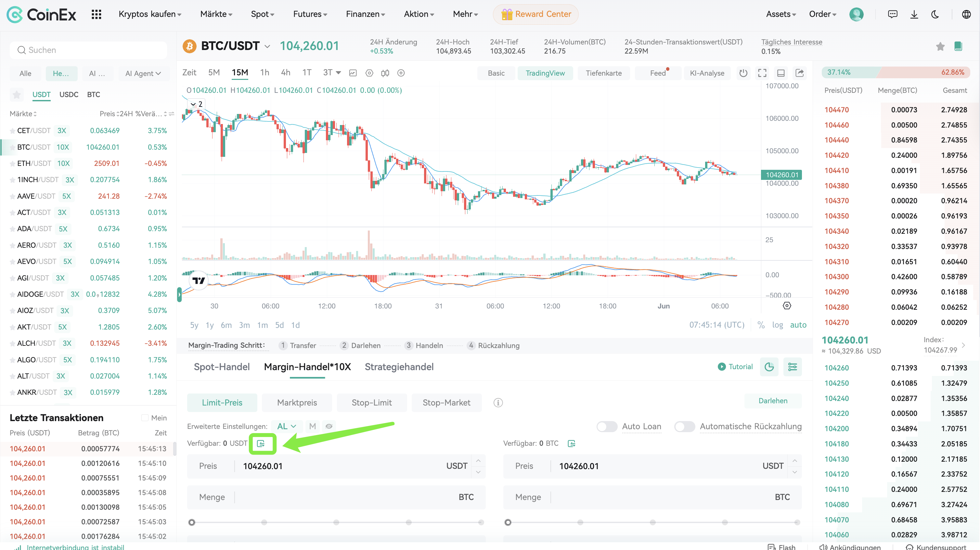
Task: Toggle the chart layout panel icon
Action: tap(780, 73)
